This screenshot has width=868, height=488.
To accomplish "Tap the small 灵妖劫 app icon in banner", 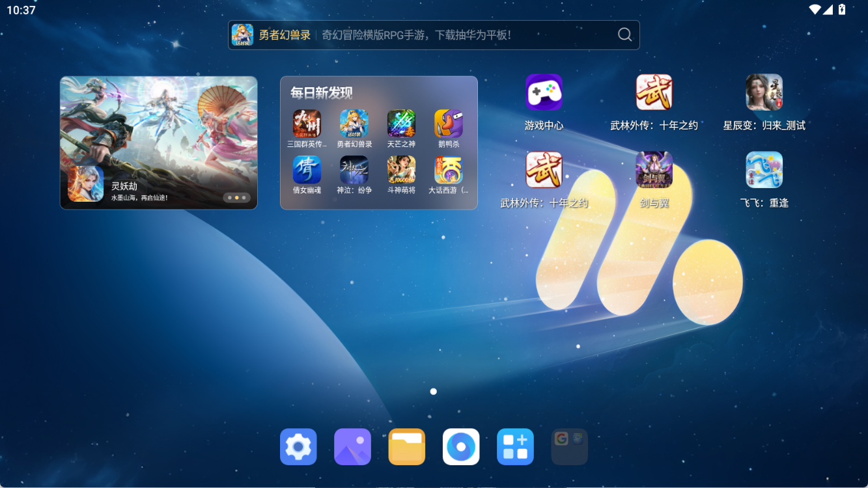I will (x=85, y=183).
